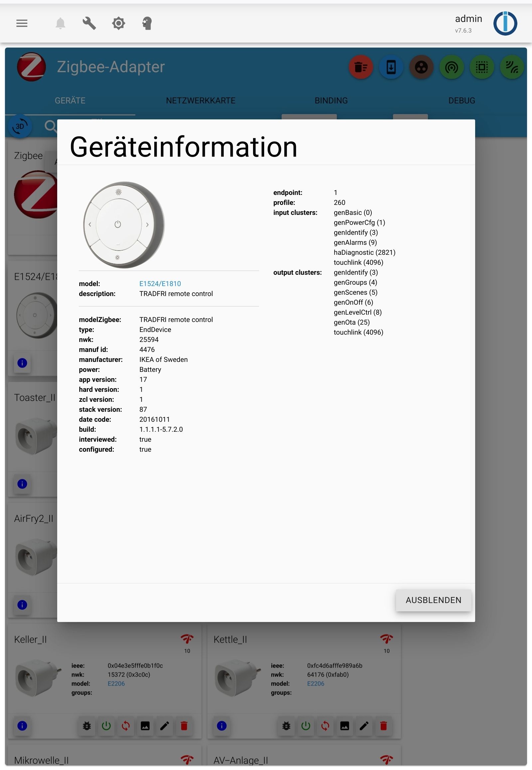Screen dimensions: 532x770
Task: Click the manufacturer value IKEA of Sweden
Action: point(163,360)
